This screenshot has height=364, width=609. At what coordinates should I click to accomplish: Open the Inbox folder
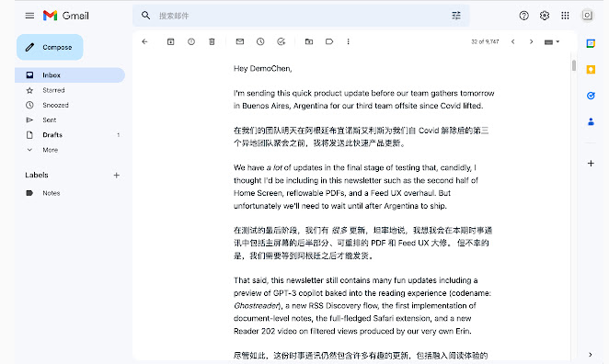point(70,74)
